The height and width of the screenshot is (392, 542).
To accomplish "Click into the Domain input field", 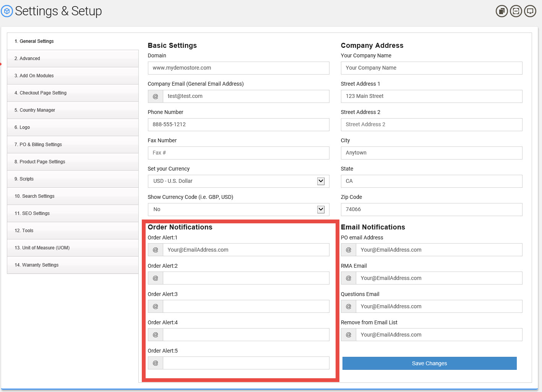I will [238, 68].
